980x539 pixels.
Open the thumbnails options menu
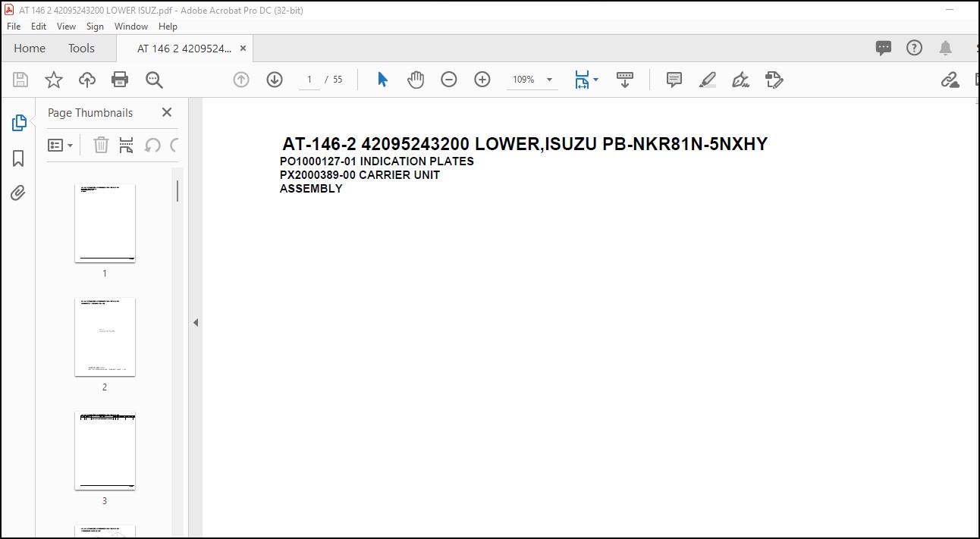(x=61, y=145)
